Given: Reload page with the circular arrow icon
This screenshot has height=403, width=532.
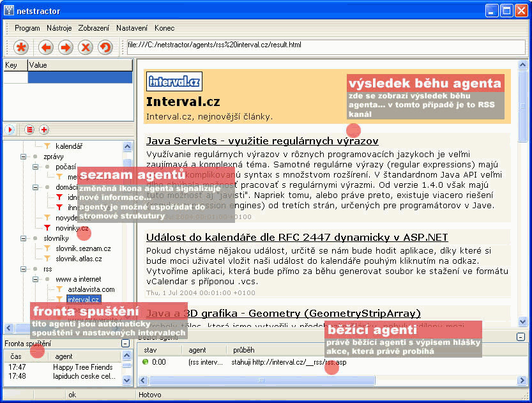Looking at the screenshot, I should pos(105,47).
